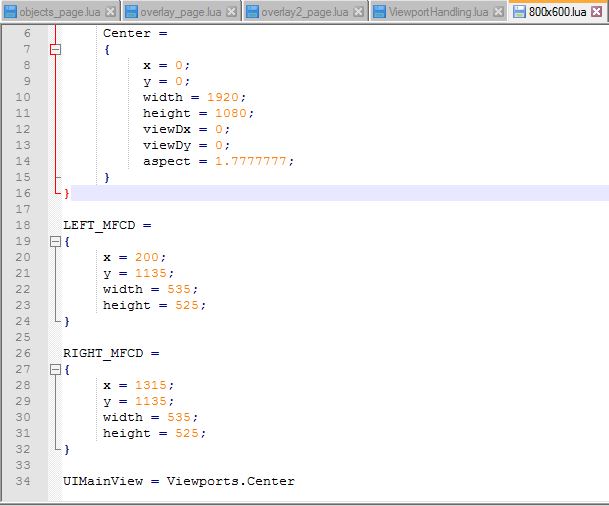Open the objects_page.lua tab
Image resolution: width=609 pixels, height=506 pixels.
pyautogui.click(x=60, y=12)
